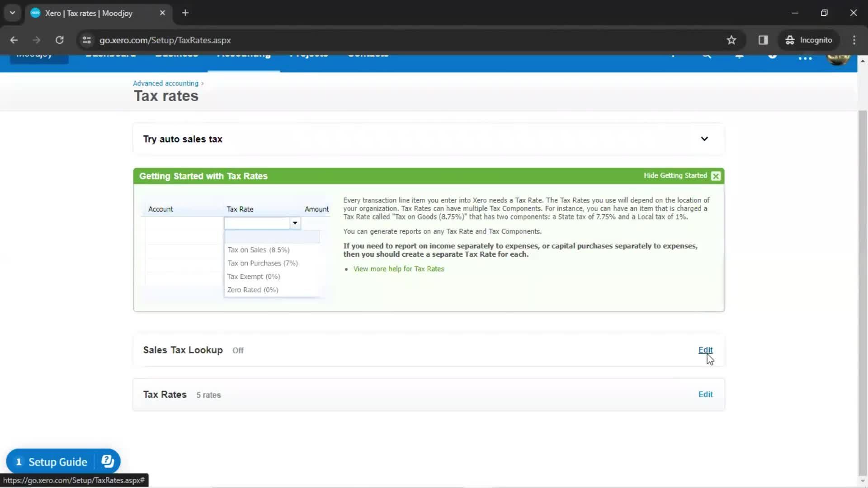
Task: Click the browser back arrow
Action: 14,40
